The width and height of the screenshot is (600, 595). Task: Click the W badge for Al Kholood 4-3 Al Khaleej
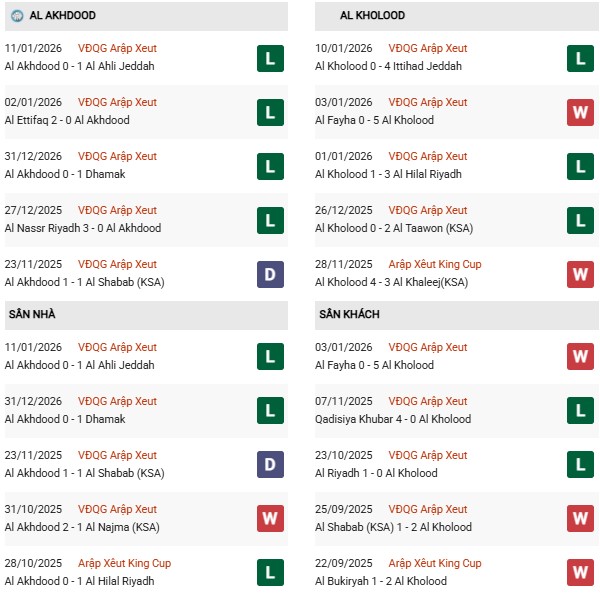(x=580, y=274)
